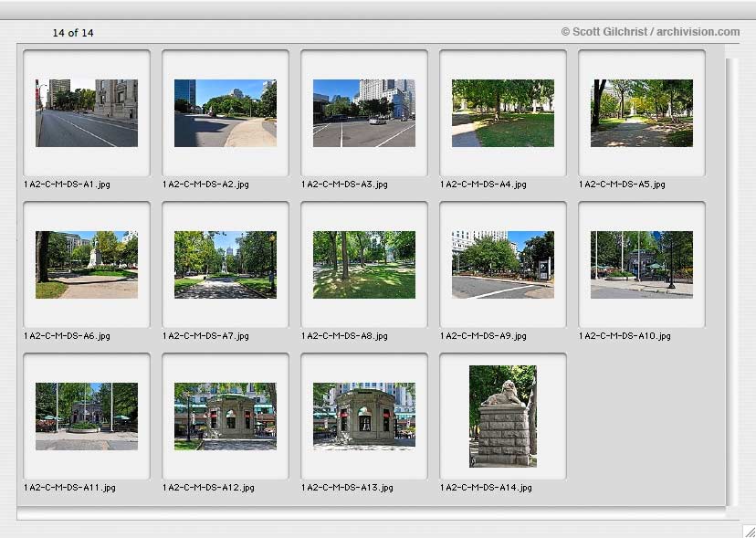Screen dimensions: 756x538
Task: Click the caption 1A2-C-M-DS-A5.jpg
Action: click(x=623, y=185)
